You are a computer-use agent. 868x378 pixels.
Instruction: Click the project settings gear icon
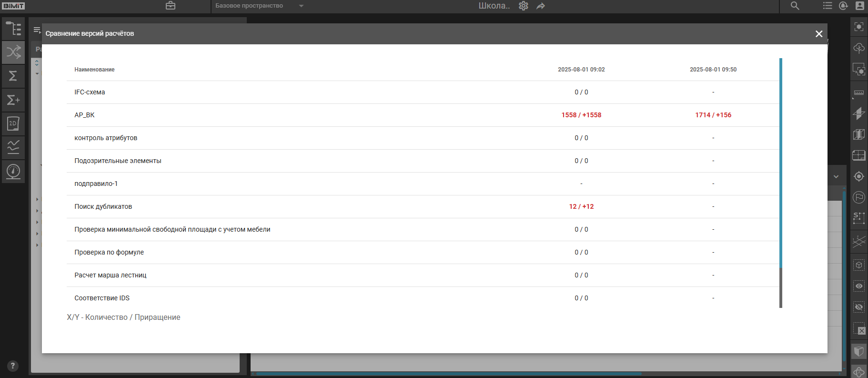(x=524, y=6)
